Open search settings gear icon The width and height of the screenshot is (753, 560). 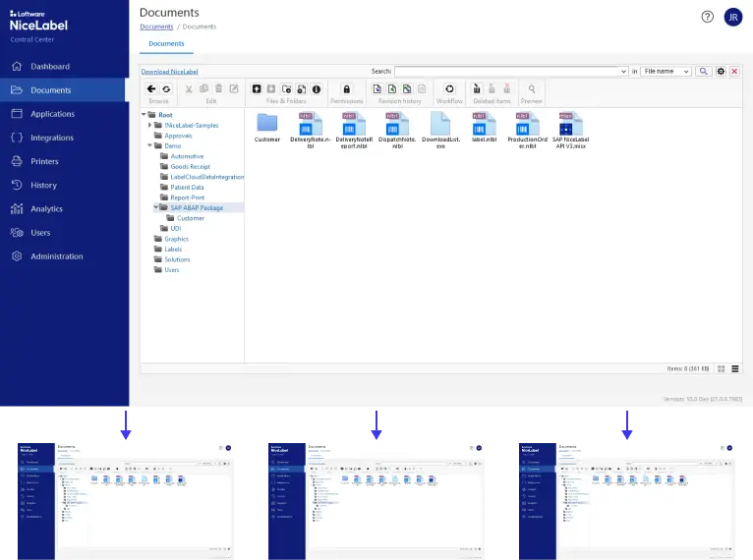pos(721,72)
